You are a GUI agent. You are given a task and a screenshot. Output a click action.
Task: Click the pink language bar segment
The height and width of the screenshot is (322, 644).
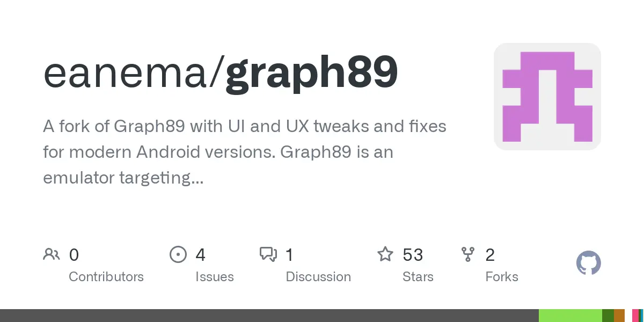[x=635, y=316]
